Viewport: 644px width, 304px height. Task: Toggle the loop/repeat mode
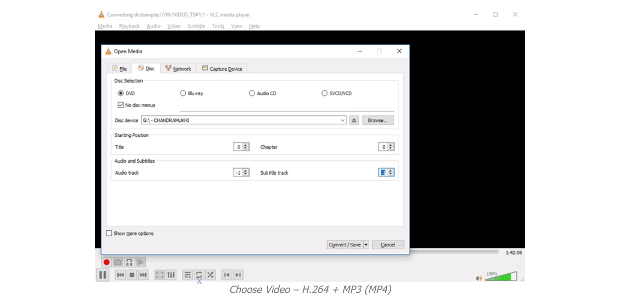coord(199,275)
